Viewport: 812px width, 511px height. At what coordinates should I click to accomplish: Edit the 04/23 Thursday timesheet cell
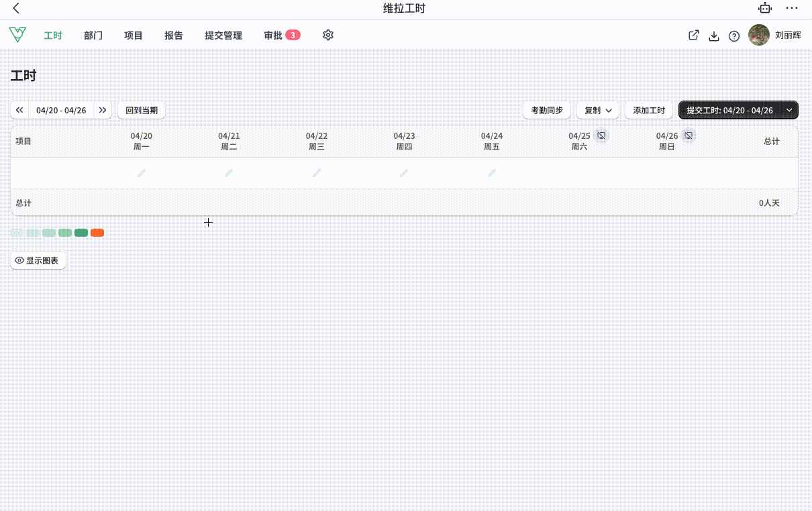click(x=404, y=173)
